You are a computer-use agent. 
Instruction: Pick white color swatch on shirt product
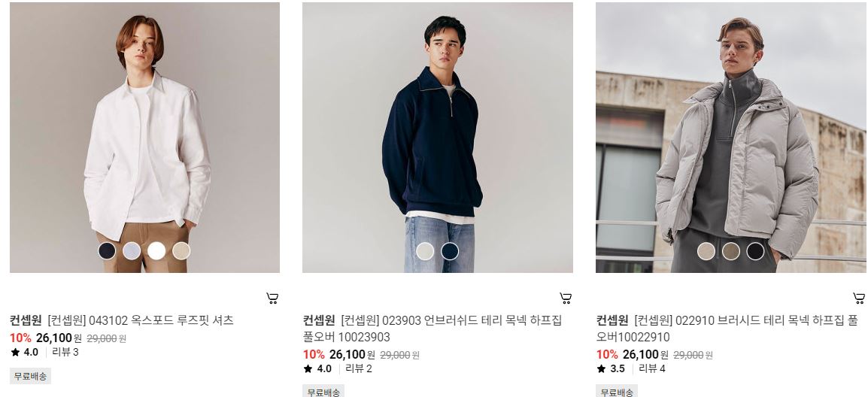(x=156, y=251)
